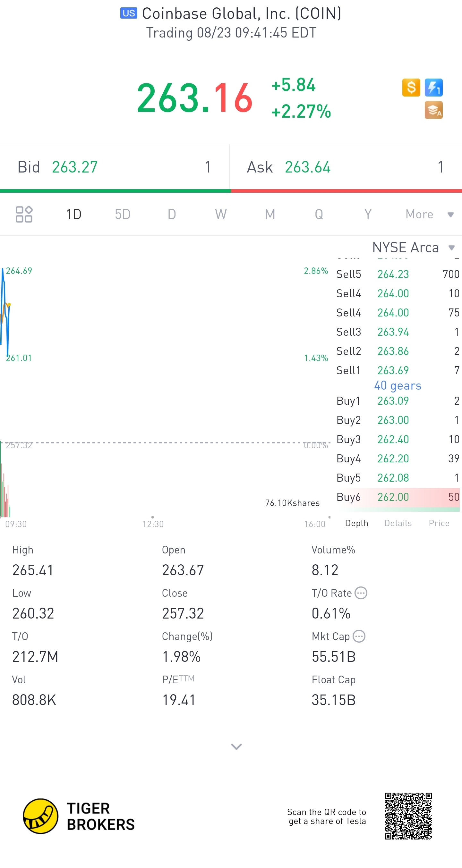
Task: Tap the yellow dollar sign icon
Action: coord(411,88)
